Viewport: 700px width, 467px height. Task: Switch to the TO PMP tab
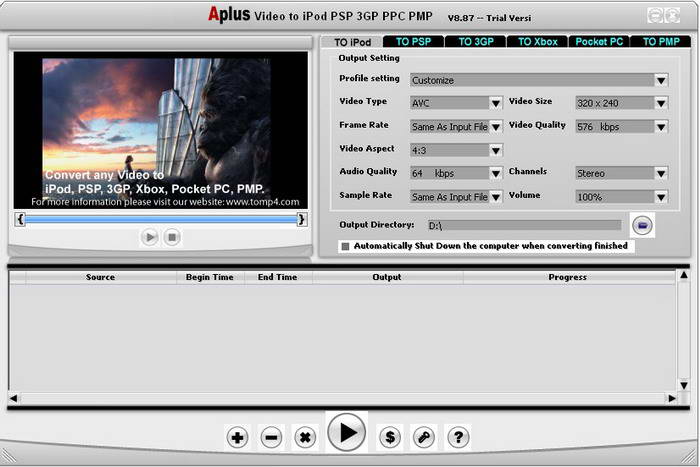click(x=661, y=42)
